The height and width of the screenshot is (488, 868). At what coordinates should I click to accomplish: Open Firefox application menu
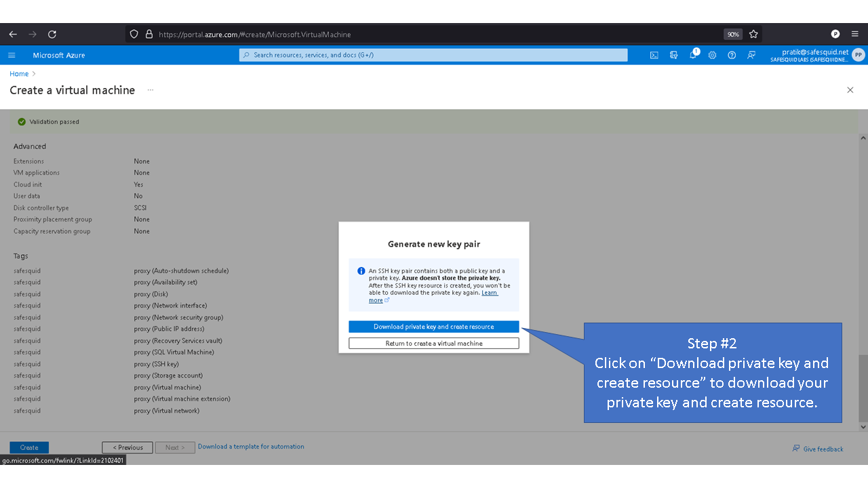click(x=854, y=34)
